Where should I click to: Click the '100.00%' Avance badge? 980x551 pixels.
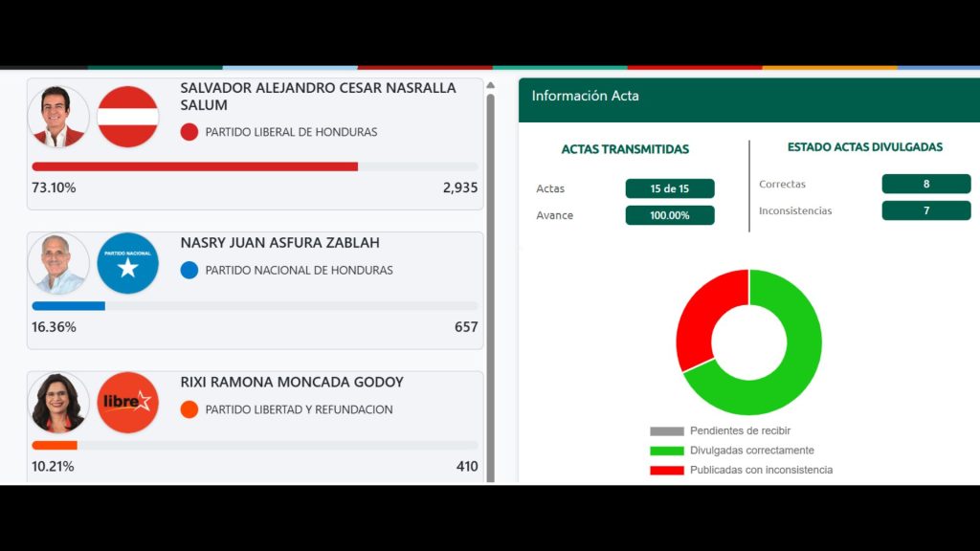(x=670, y=215)
